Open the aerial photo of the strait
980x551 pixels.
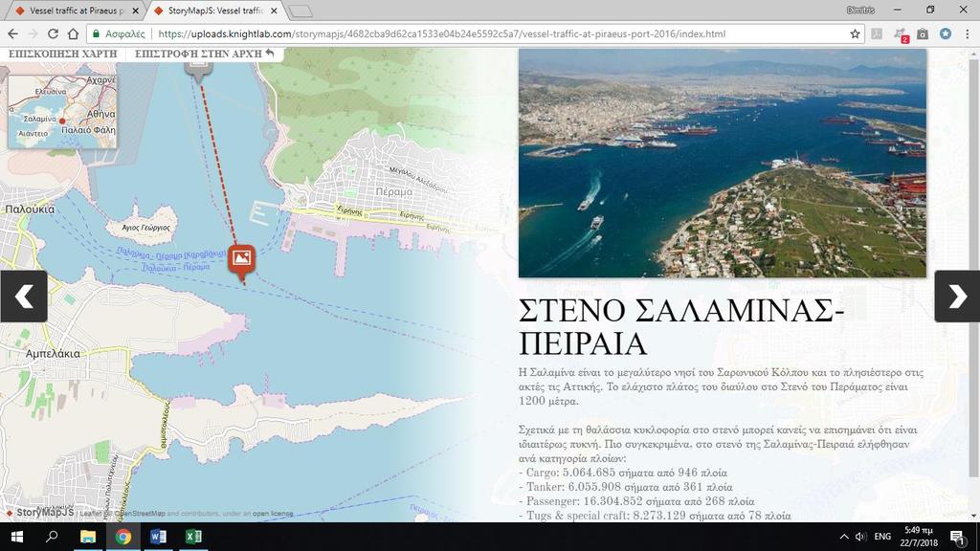(x=722, y=163)
